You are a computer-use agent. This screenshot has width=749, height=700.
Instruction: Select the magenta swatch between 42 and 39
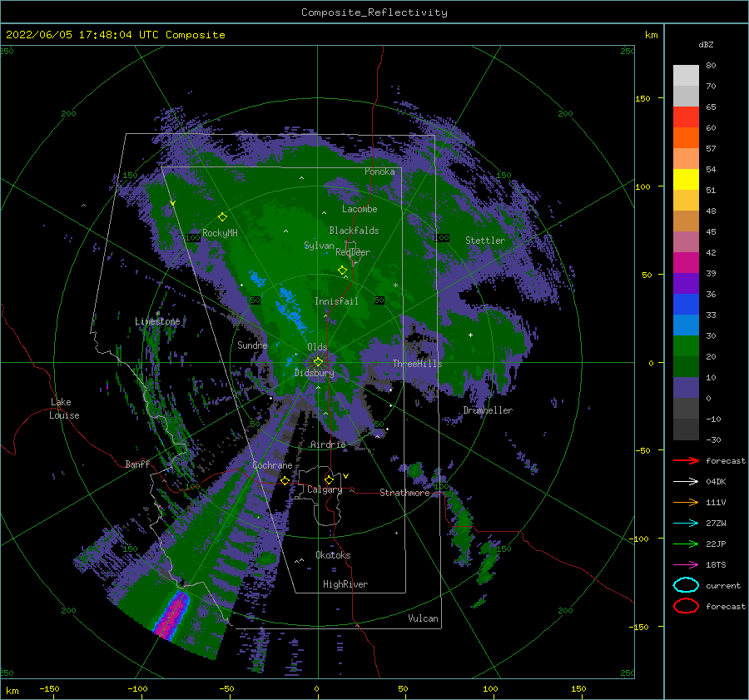tap(686, 263)
